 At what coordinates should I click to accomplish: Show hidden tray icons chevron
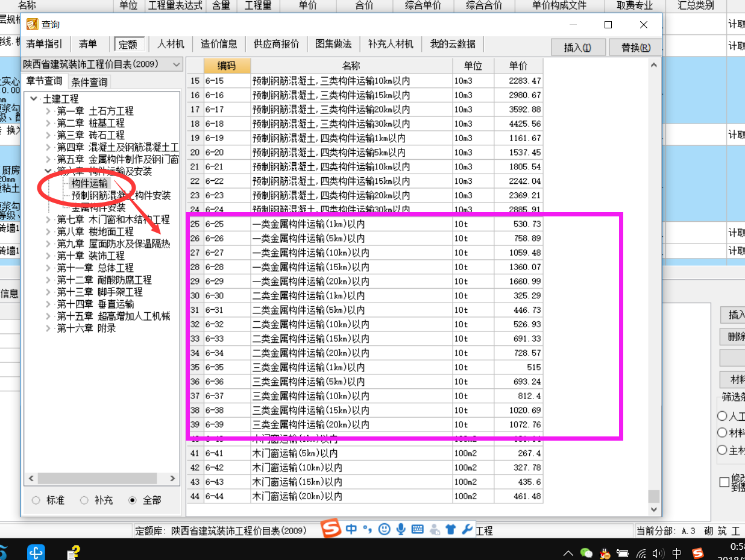click(x=568, y=553)
